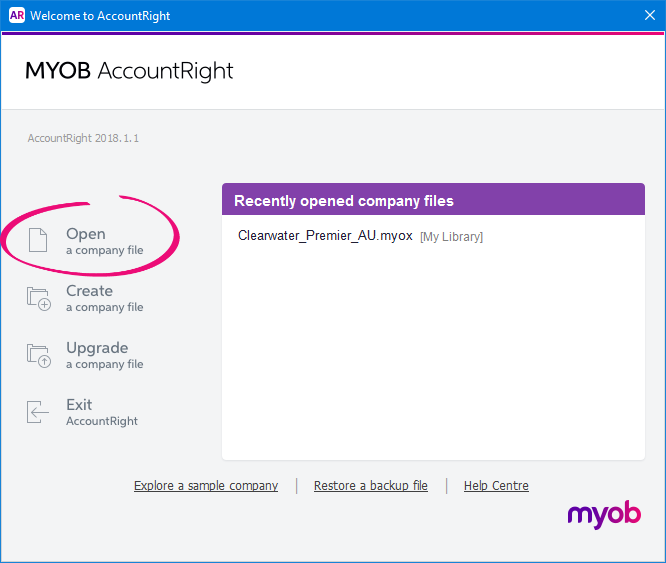Choose the "Create" text label
The image size is (666, 563).
pyautogui.click(x=89, y=291)
